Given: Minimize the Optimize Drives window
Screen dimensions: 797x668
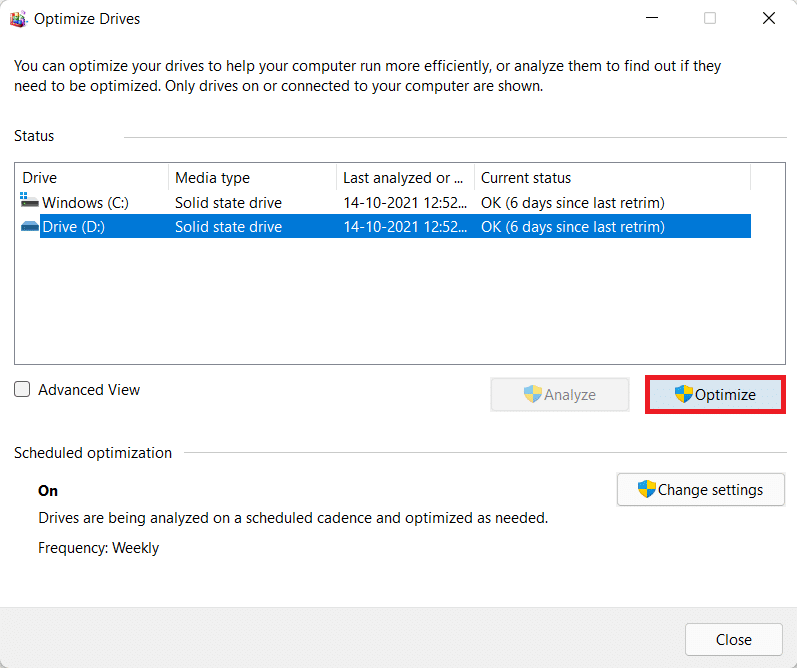Looking at the screenshot, I should 652,18.
